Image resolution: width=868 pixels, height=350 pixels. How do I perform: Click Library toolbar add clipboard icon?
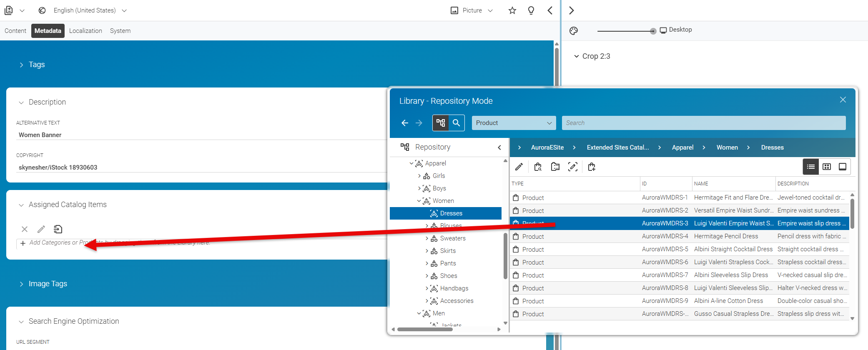(592, 167)
